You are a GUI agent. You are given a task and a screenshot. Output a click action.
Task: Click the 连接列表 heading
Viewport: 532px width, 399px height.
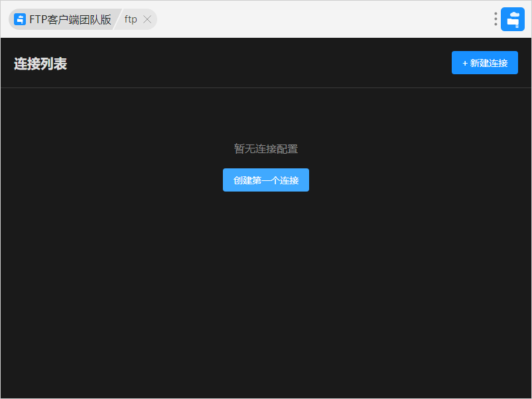coord(40,64)
